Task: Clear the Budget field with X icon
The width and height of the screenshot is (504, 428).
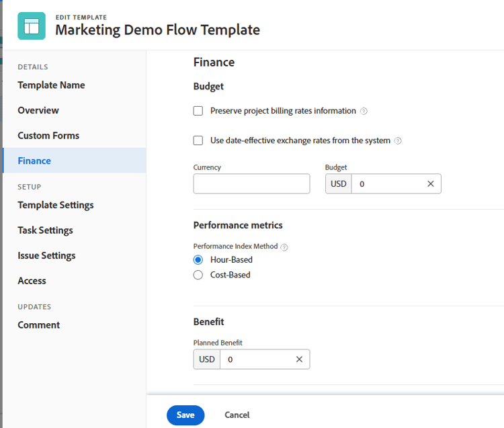Action: pos(431,184)
